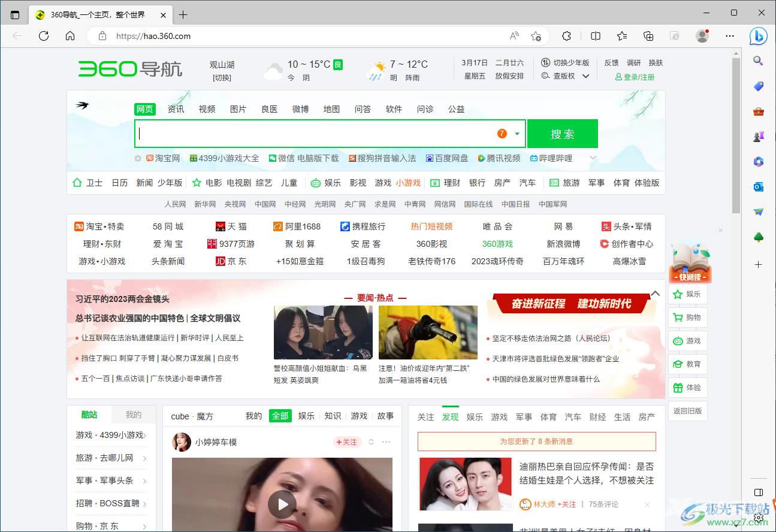Expand the search suggestion dropdown arrow
This screenshot has height=532, width=776.
(517, 134)
